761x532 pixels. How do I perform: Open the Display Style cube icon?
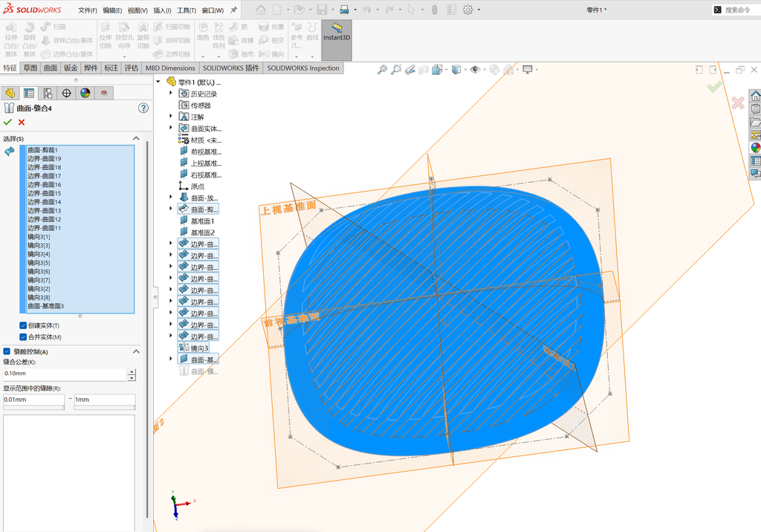(x=456, y=69)
